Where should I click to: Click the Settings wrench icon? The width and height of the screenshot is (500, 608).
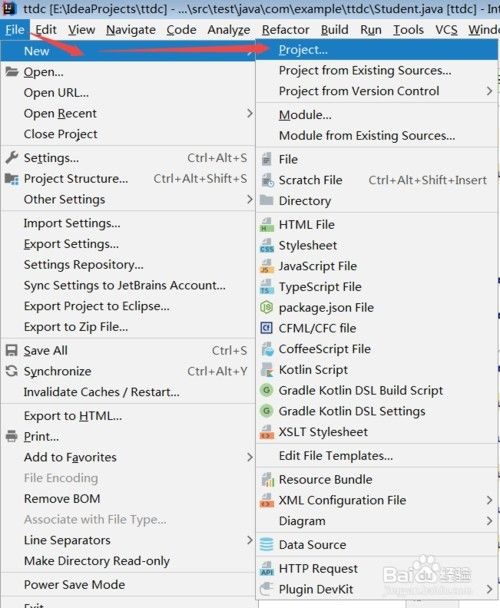click(x=12, y=157)
